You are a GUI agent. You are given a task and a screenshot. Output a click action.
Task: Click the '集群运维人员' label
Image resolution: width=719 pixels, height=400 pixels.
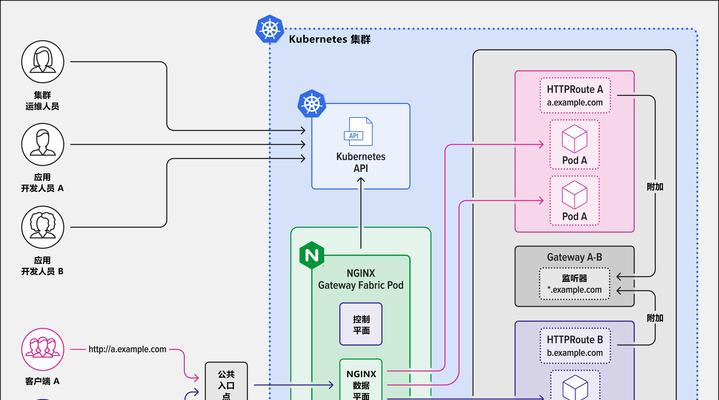[42, 100]
